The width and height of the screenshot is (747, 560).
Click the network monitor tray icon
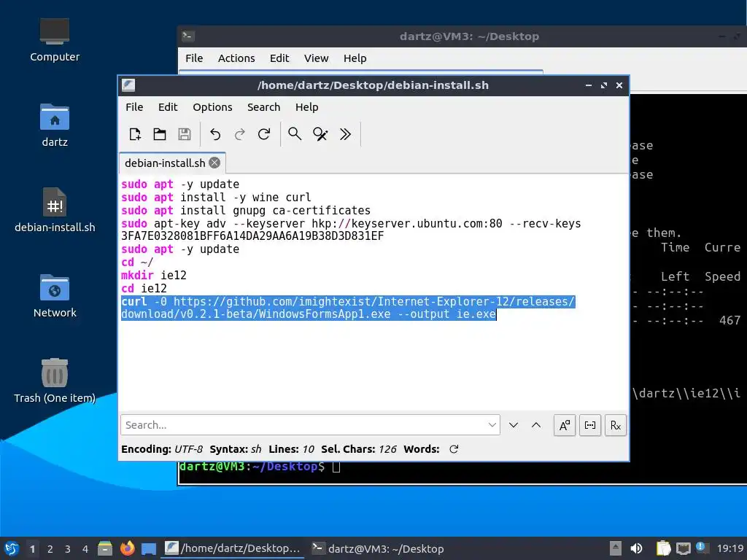pos(683,548)
